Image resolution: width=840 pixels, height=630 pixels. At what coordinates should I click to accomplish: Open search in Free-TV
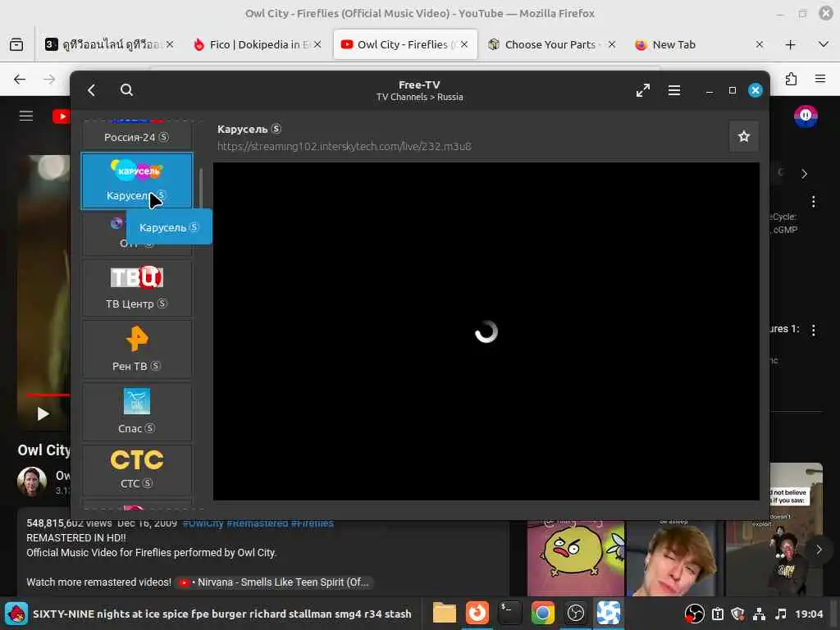(x=126, y=90)
